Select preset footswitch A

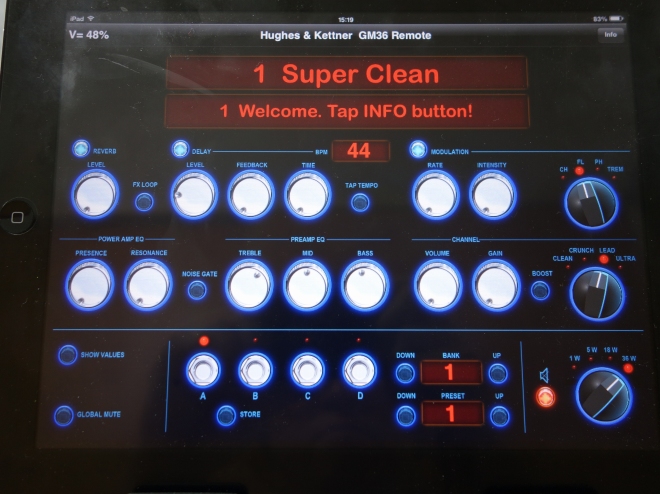click(203, 370)
